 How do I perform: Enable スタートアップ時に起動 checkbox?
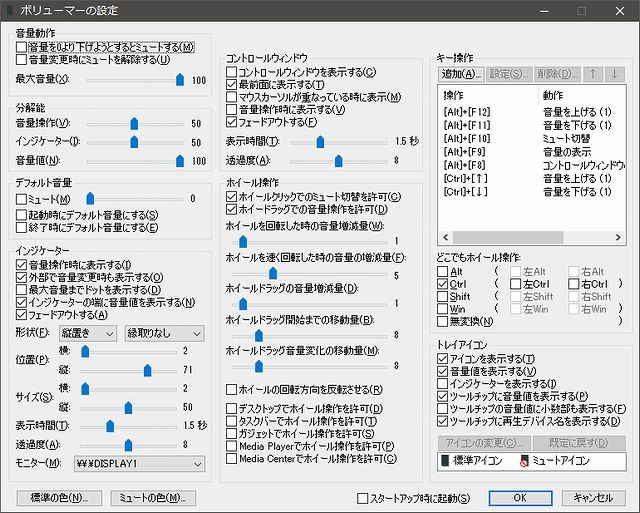click(364, 497)
